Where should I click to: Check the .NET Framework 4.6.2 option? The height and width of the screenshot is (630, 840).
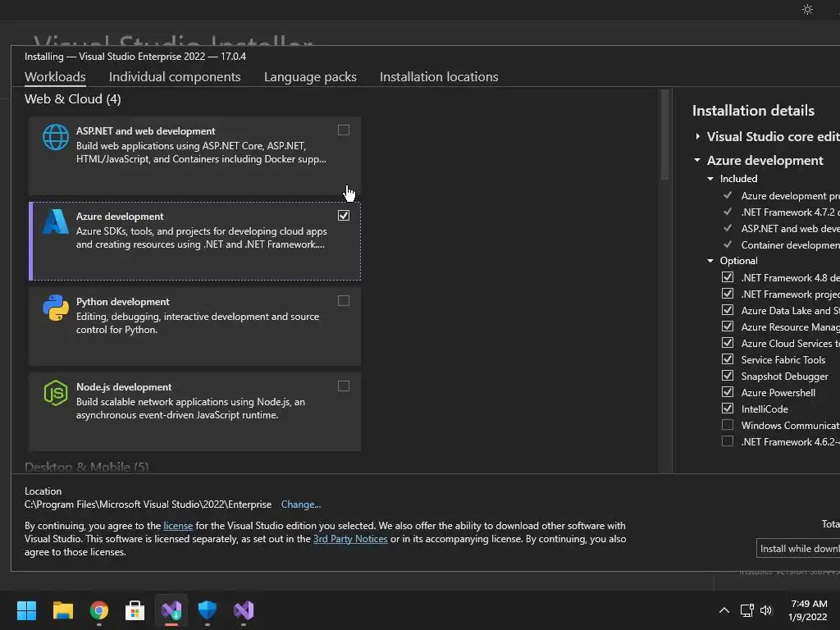click(x=727, y=441)
